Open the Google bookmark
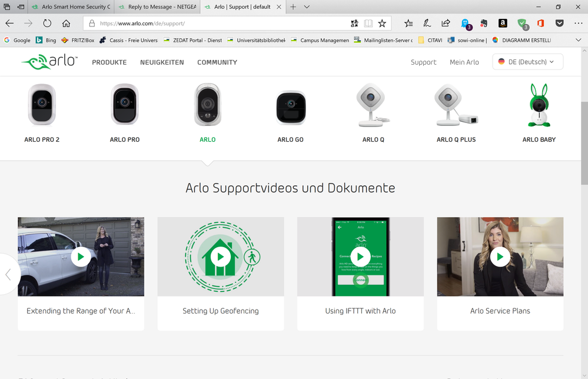The width and height of the screenshot is (588, 379). coord(17,40)
